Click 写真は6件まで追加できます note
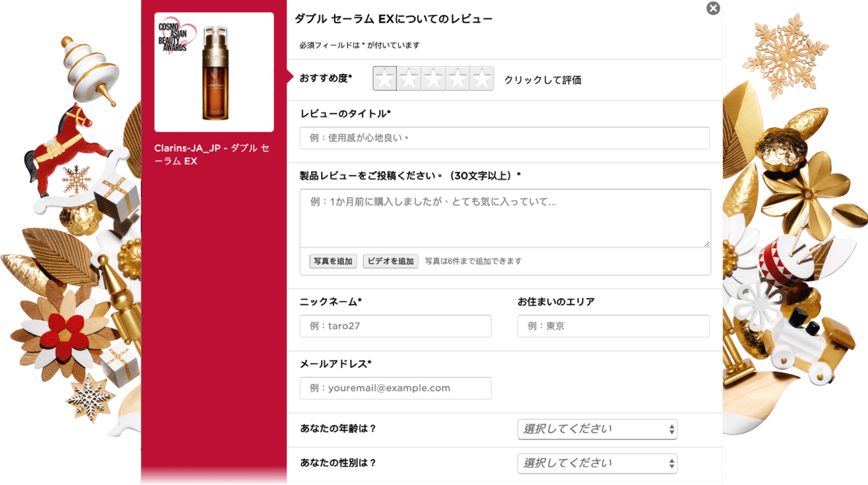 tap(473, 261)
